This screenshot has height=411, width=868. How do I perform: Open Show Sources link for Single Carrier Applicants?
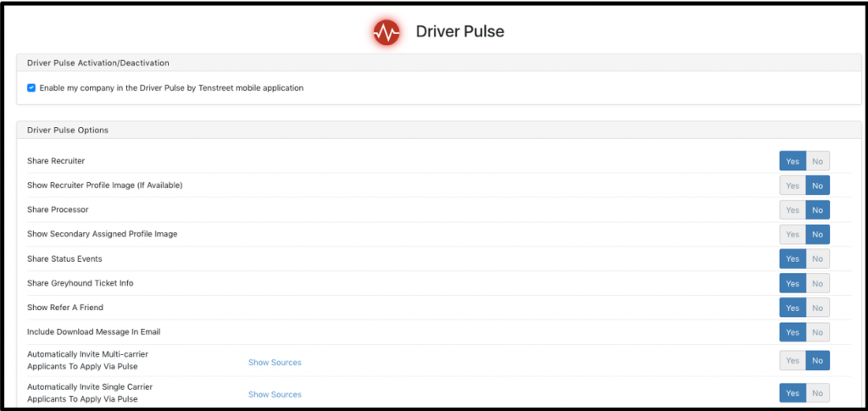point(275,395)
